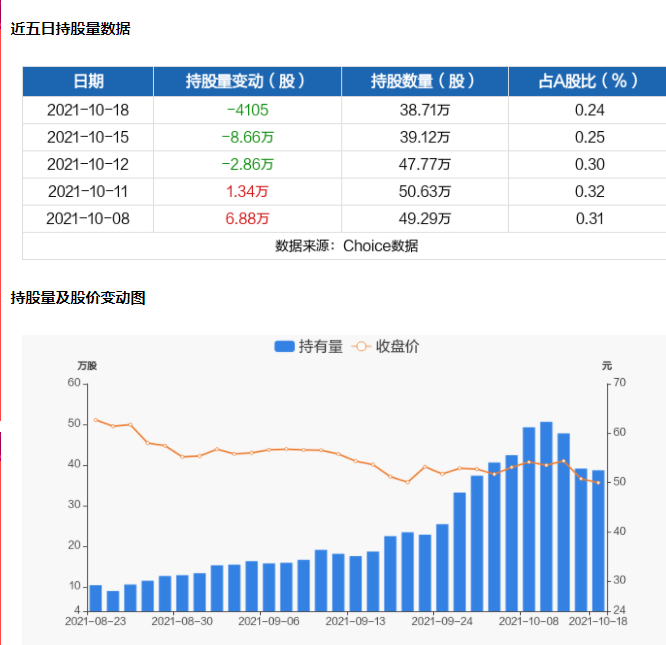
Task: Click the 2021-10-08 x-axis label
Action: (x=529, y=622)
